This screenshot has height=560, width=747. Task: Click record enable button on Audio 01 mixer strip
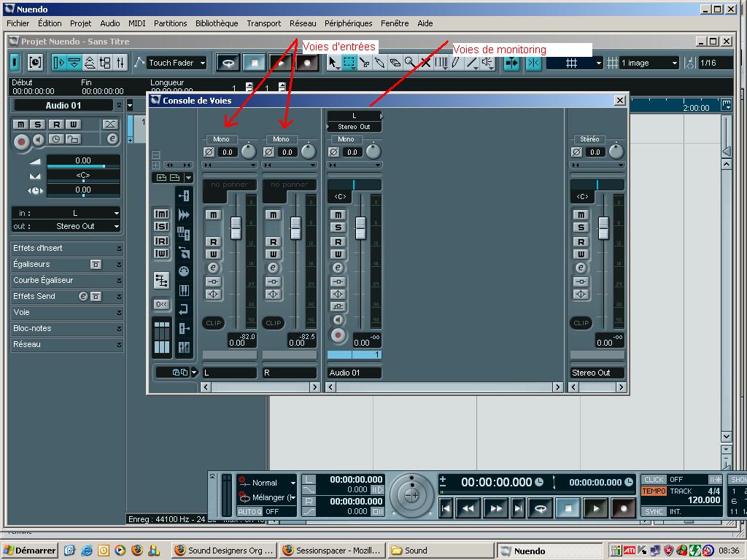tap(338, 335)
